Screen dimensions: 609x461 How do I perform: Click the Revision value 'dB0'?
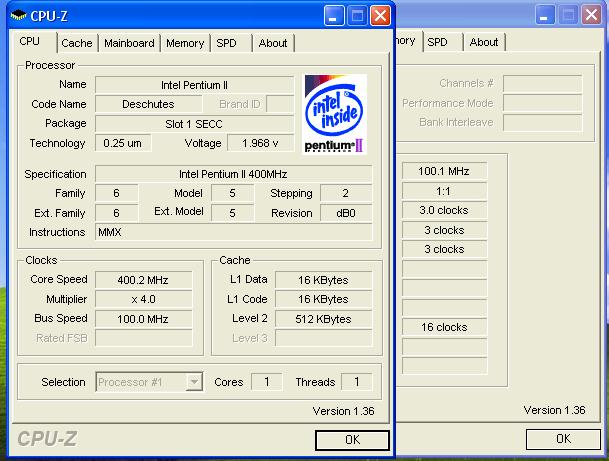(x=346, y=213)
